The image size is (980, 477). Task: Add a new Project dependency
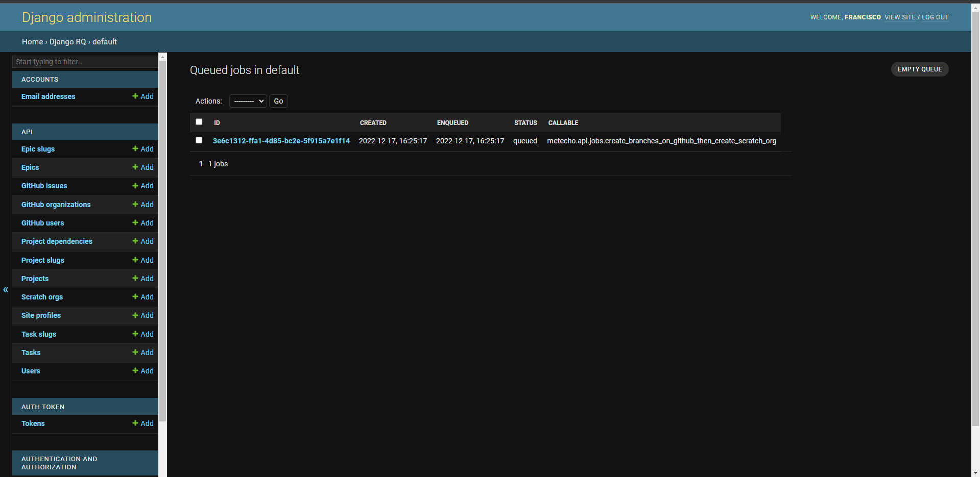coord(143,241)
